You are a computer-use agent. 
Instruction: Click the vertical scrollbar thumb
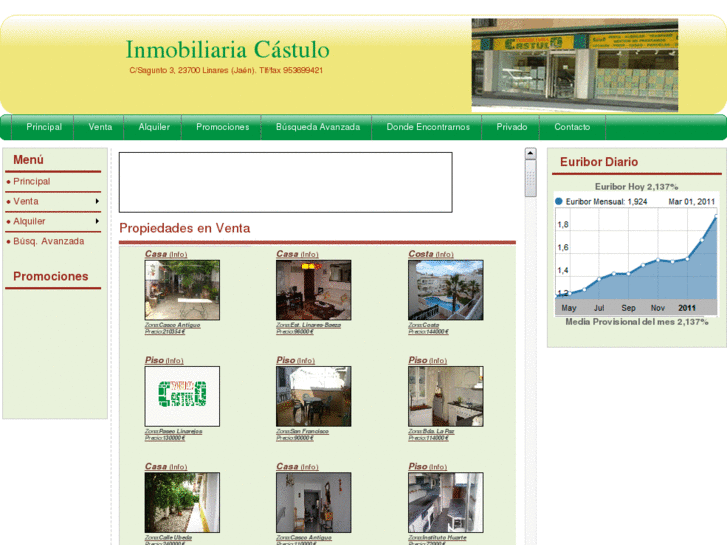click(530, 179)
